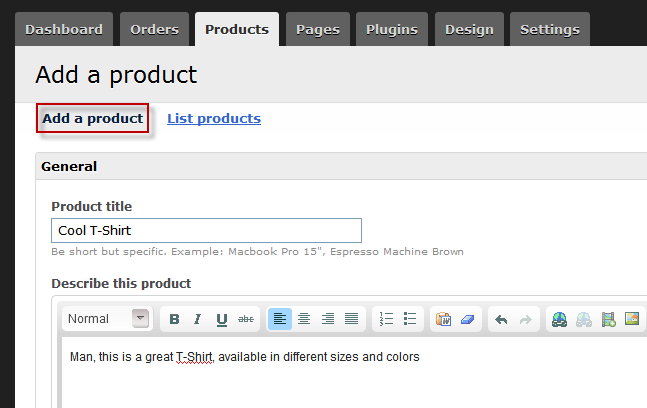Apply strikethrough formatting

click(246, 319)
